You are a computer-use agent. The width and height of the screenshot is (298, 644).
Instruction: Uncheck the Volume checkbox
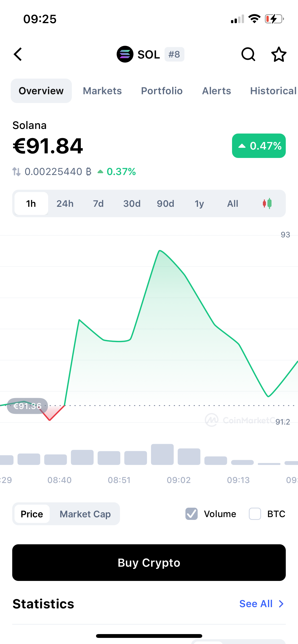[x=192, y=514]
